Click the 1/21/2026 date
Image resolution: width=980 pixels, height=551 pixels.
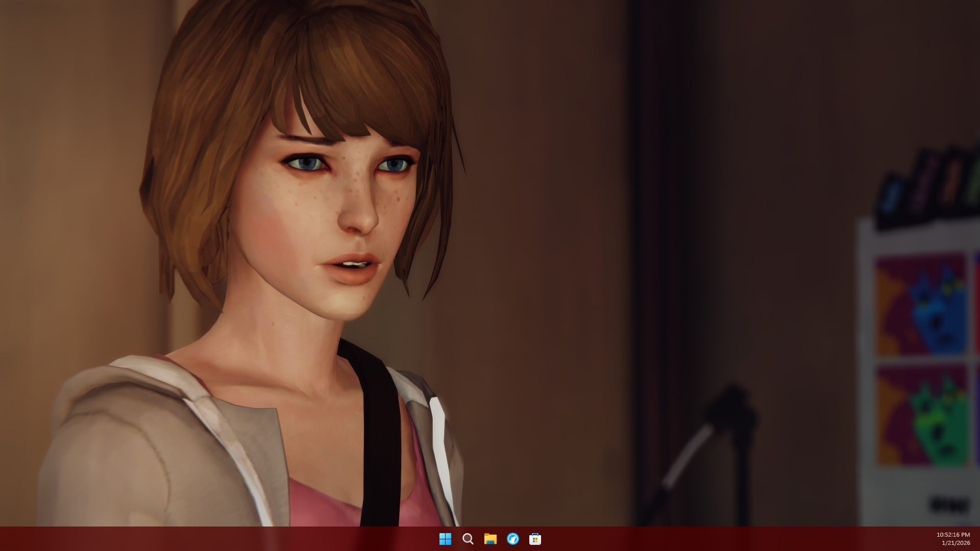[x=956, y=543]
